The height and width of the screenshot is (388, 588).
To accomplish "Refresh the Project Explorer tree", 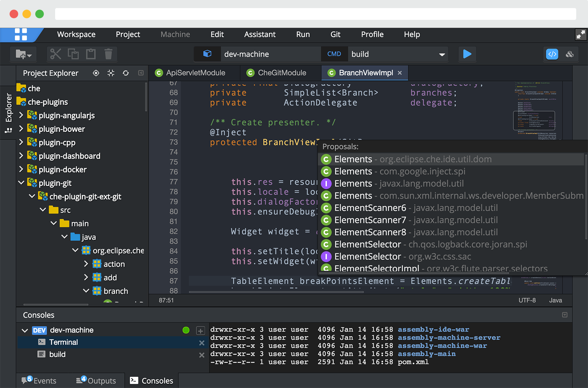I will click(126, 73).
